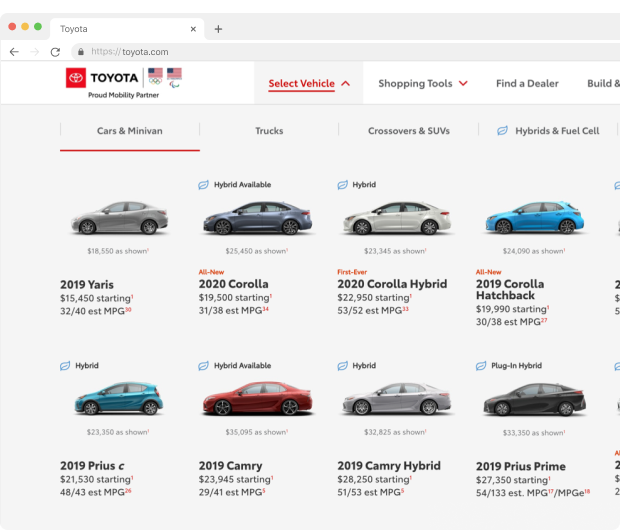Open the 2019 Yaris model link
The width and height of the screenshot is (620, 530).
point(87,284)
